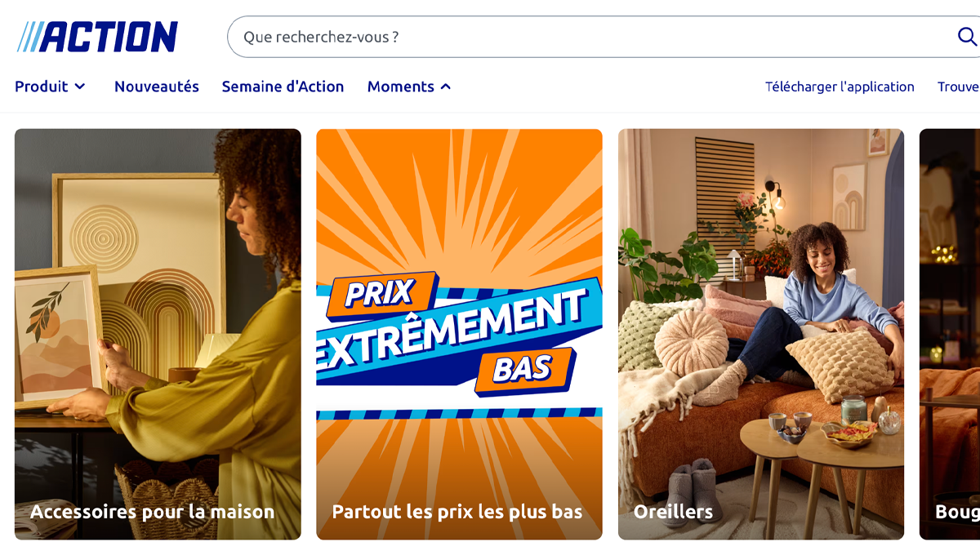Click Accessoires pour la maison caption text
The height and width of the screenshot is (551, 980).
click(153, 512)
